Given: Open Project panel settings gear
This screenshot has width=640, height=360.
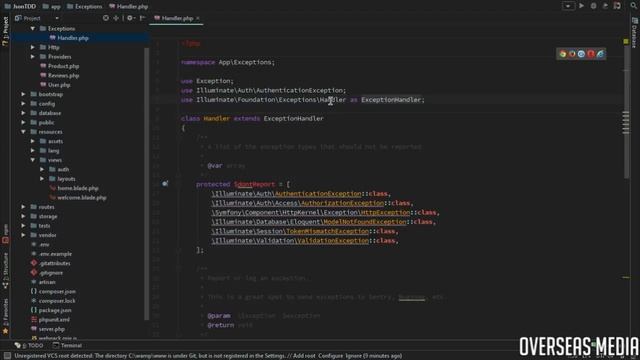Looking at the screenshot, I should (130, 18).
